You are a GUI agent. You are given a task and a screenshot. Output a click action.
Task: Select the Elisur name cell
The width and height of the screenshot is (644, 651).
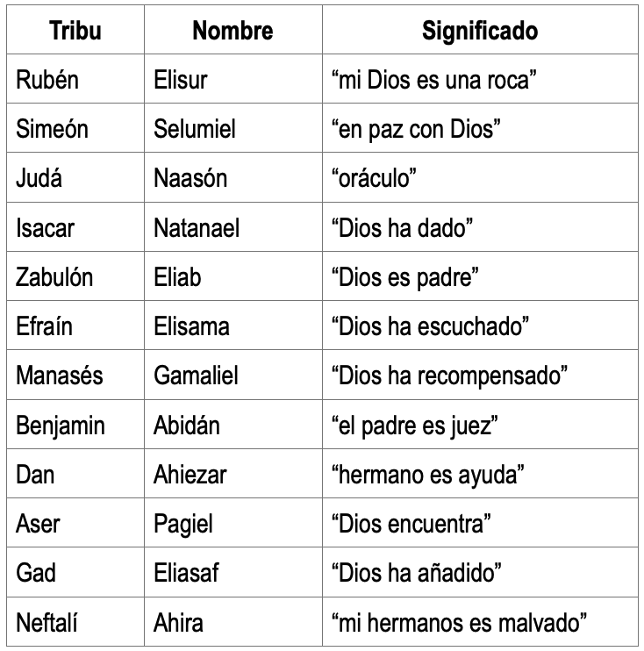point(233,78)
